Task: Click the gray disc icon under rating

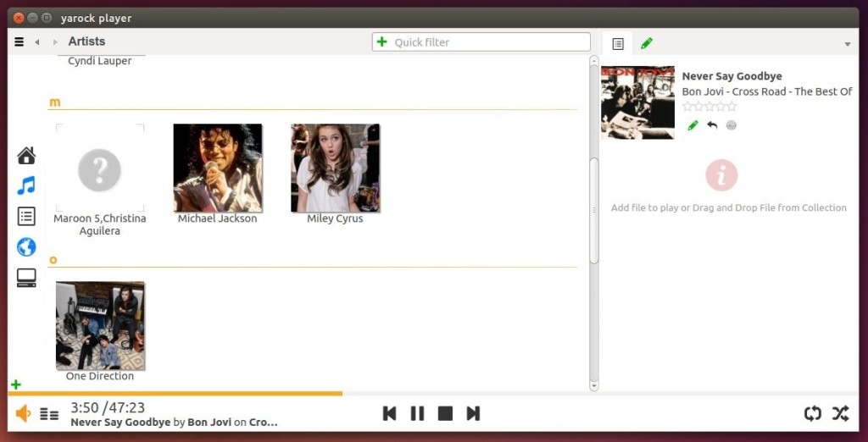Action: click(x=732, y=125)
